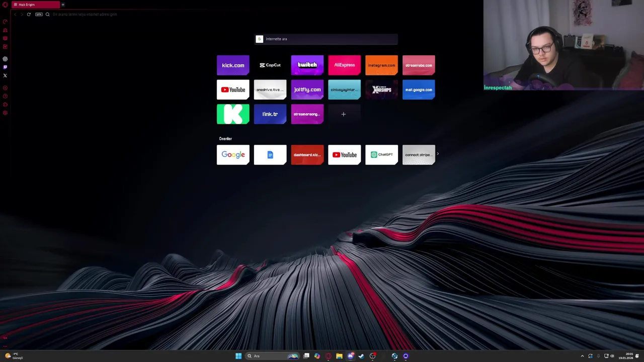Open GX Control speedometer icon in sidebar
The image size is (644, 362).
[x=5, y=22]
